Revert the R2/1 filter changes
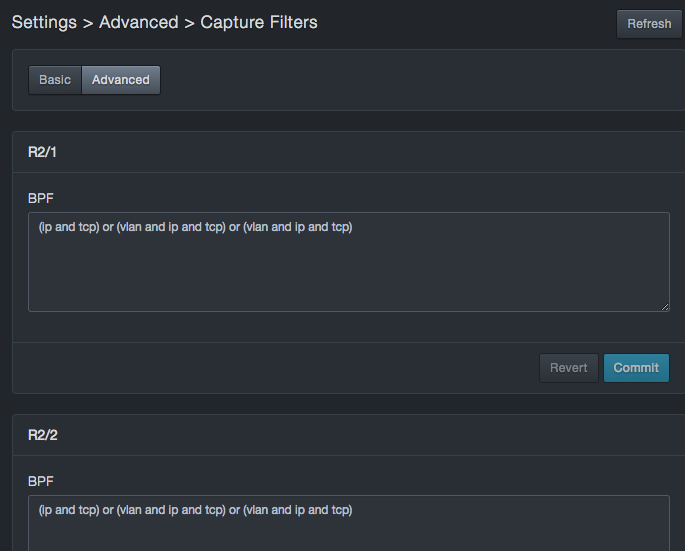Screen dimensions: 685x551 point(569,368)
